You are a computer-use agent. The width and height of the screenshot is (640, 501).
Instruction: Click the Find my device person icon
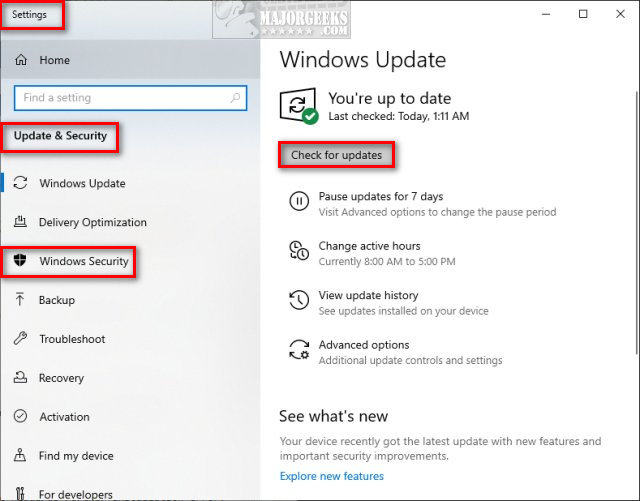20,455
